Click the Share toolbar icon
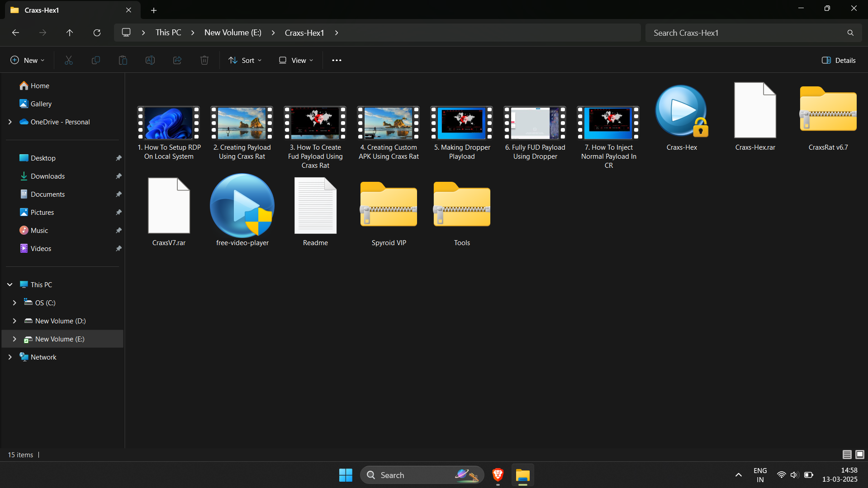Screen dimensions: 868x488 click(x=177, y=60)
